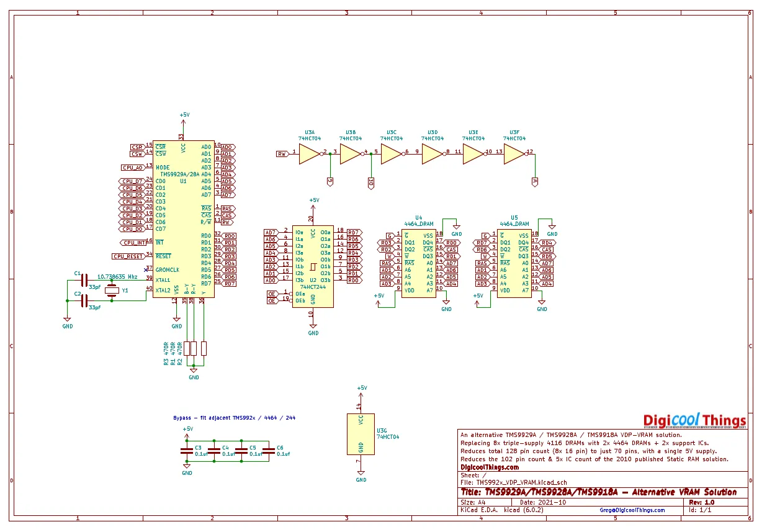Select capacitor C1 33pF symbol
The width and height of the screenshot is (767, 532).
[84, 280]
